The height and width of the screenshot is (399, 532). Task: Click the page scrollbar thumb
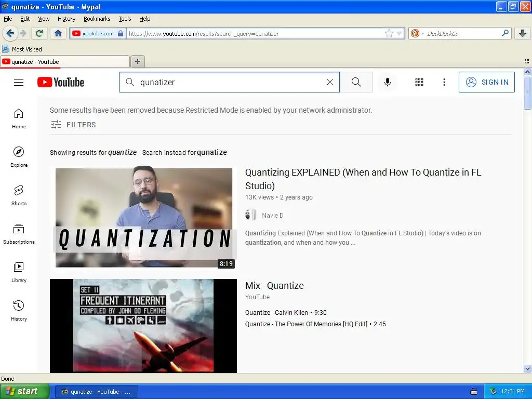click(x=527, y=93)
